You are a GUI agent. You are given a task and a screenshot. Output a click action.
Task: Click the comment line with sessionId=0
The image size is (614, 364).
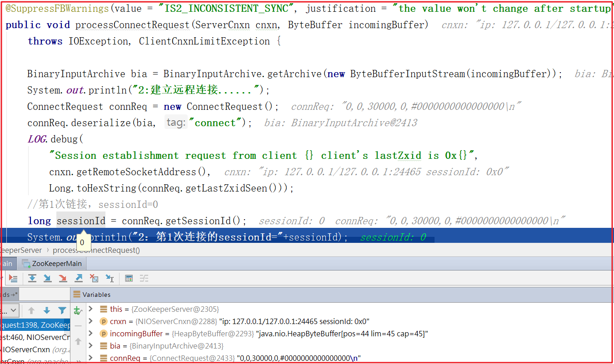(x=93, y=205)
